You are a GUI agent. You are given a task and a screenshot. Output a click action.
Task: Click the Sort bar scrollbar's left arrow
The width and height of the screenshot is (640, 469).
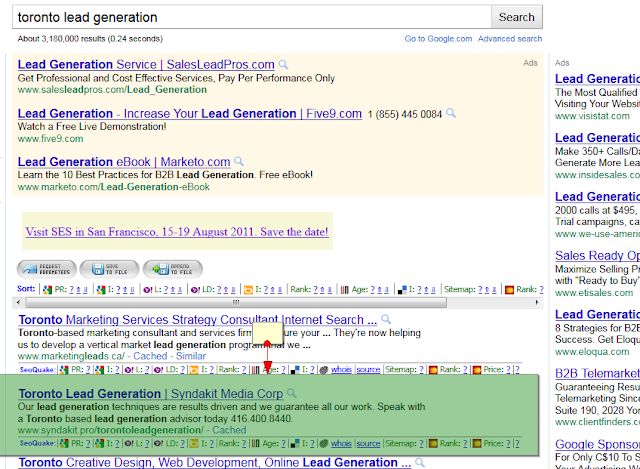(18, 302)
